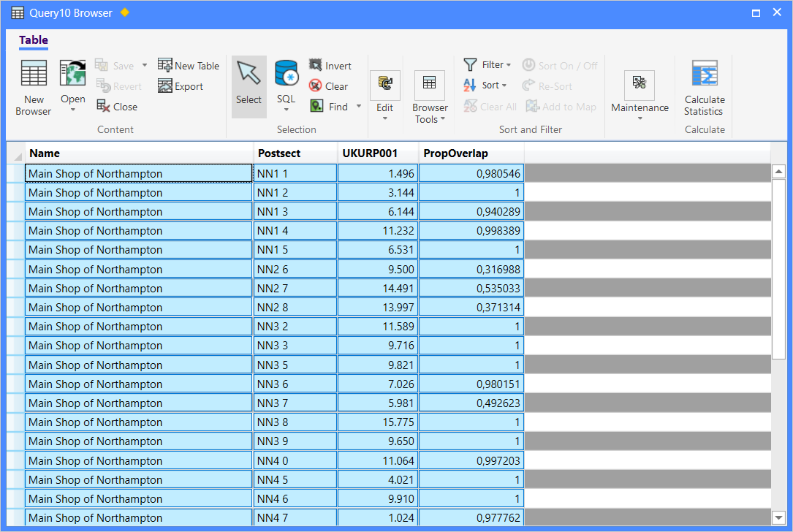
Task: Toggle Sort On / Off
Action: pos(559,65)
